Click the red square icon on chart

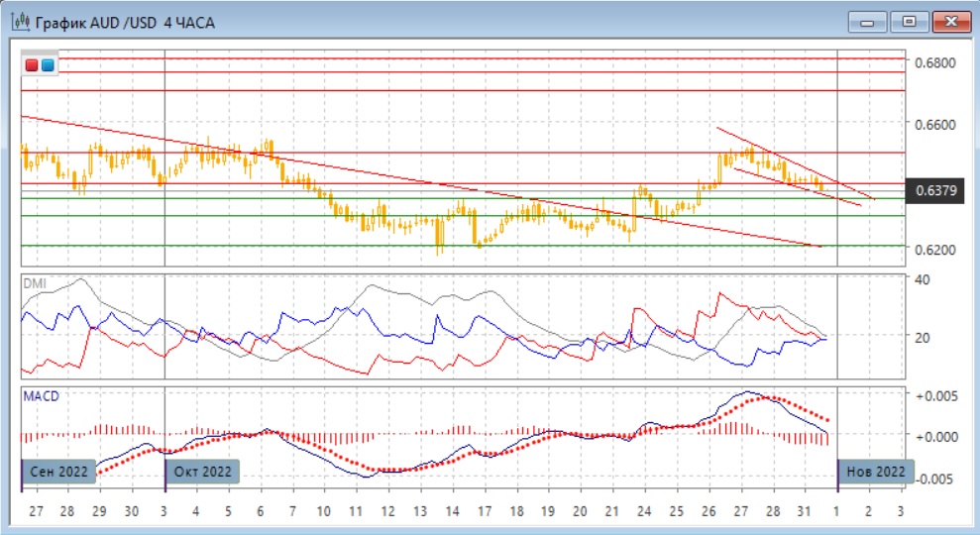(33, 65)
